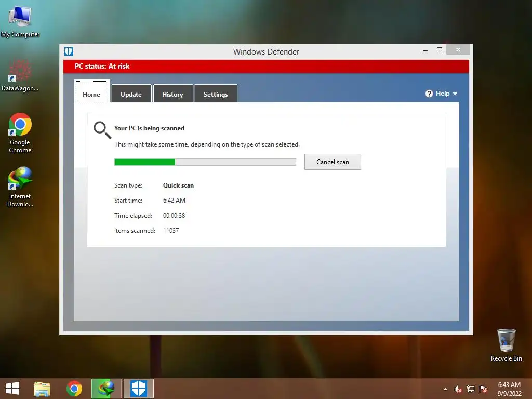Show hidden tray icons arrow
The width and height of the screenshot is (532, 399).
[x=445, y=389]
